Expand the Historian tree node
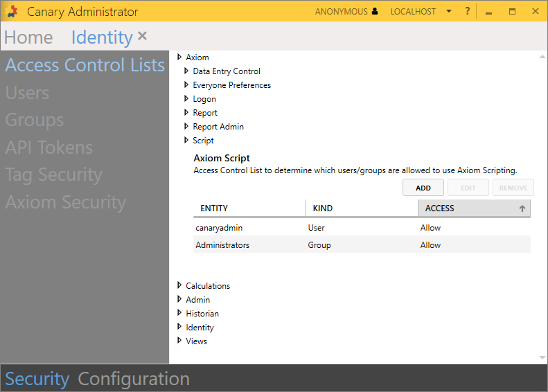Viewport: 548px width, 392px height. coord(179,313)
